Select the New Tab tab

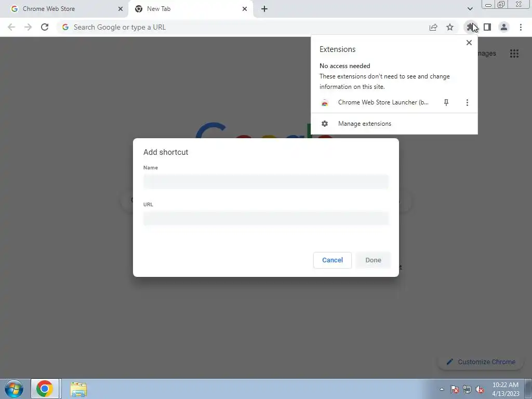tap(190, 9)
